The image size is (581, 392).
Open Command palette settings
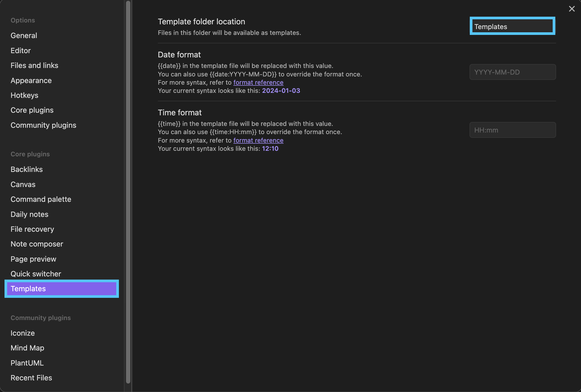point(41,199)
